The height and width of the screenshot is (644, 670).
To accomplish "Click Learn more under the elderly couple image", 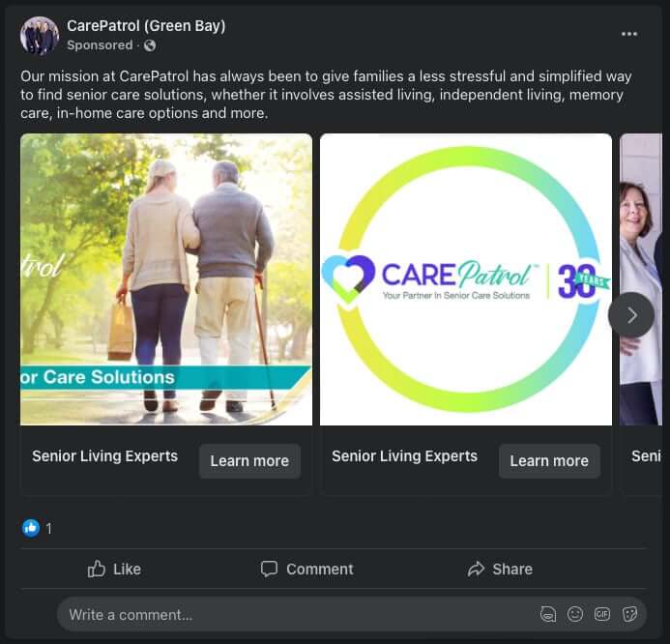I will point(249,461).
